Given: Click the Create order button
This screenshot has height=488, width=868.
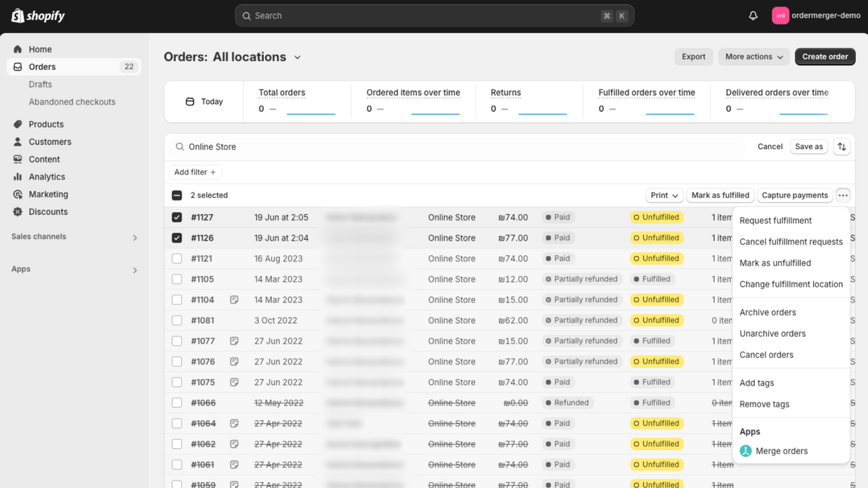Looking at the screenshot, I should [x=825, y=57].
